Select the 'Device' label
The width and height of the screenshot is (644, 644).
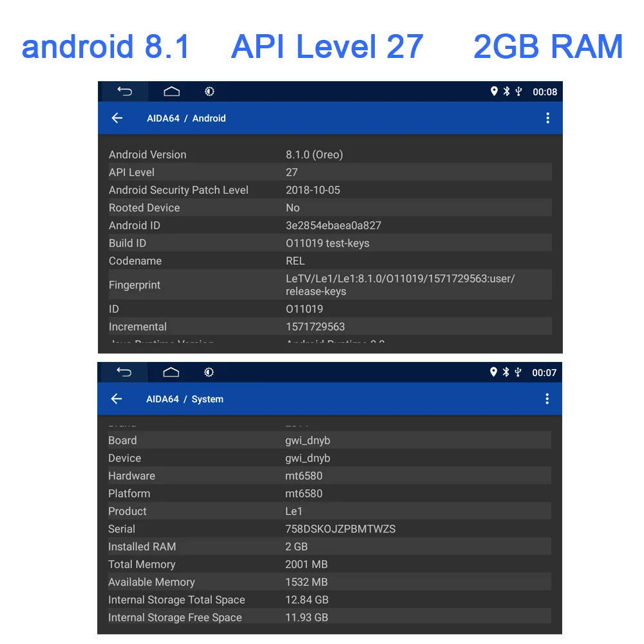(124, 458)
